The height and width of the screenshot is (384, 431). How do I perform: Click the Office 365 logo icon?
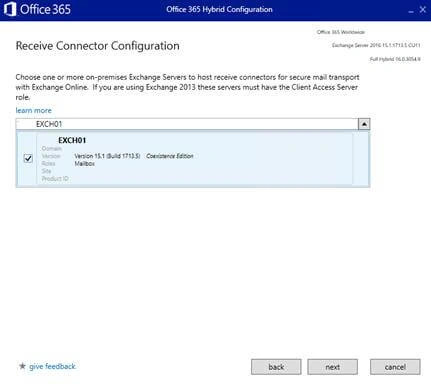tap(10, 9)
